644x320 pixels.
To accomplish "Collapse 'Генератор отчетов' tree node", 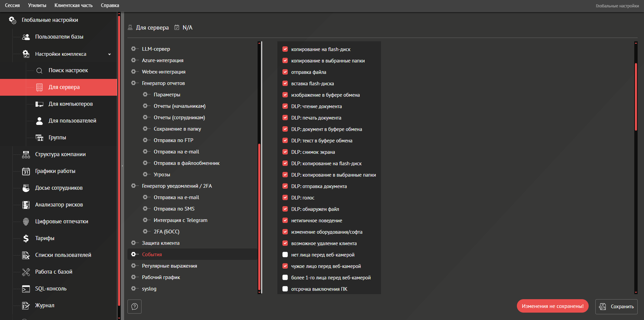I will point(133,83).
